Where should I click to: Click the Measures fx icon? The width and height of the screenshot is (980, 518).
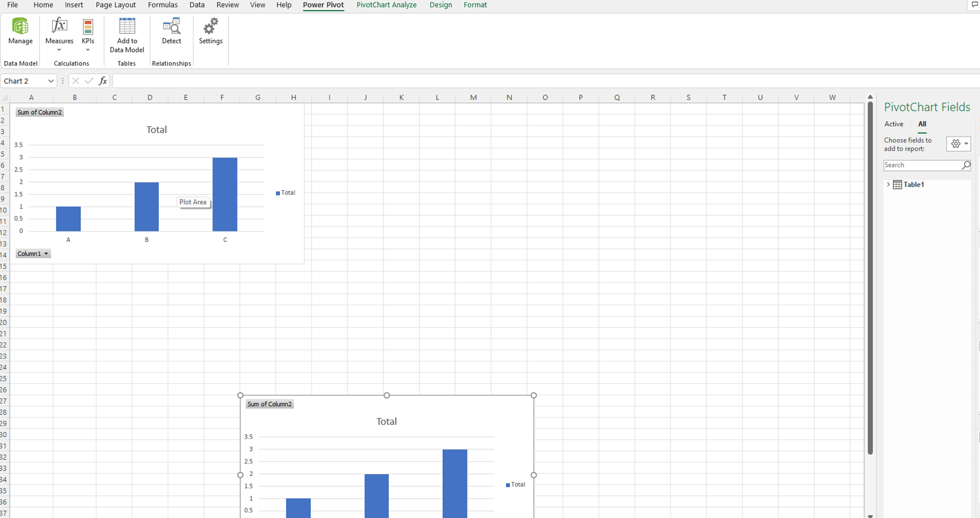click(x=59, y=26)
